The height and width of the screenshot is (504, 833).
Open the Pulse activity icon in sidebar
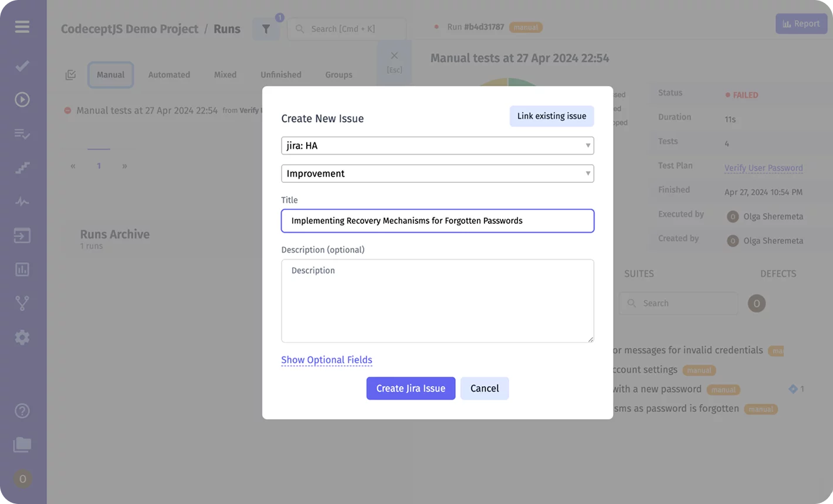22,202
